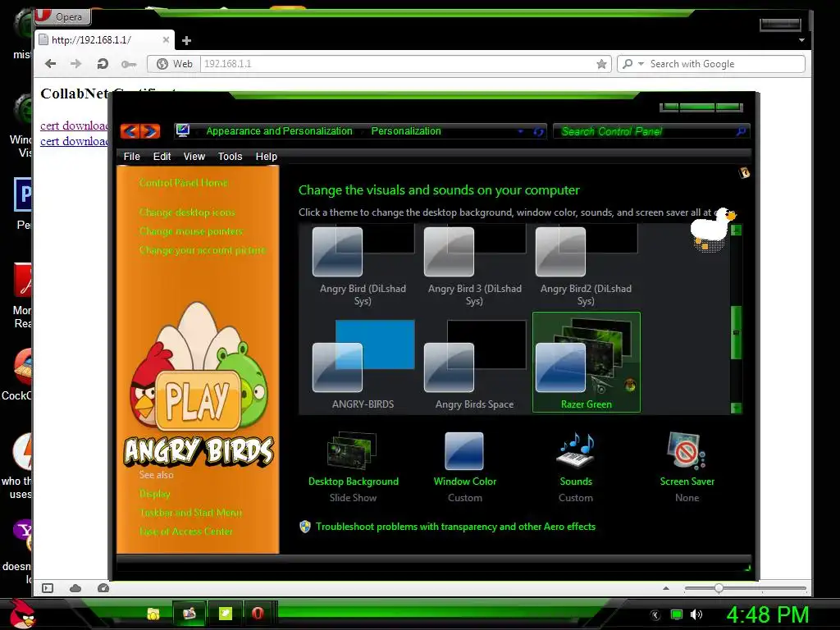Screen dimensions: 840x630
Task: Open Opera taskbar button
Action: tap(258, 614)
